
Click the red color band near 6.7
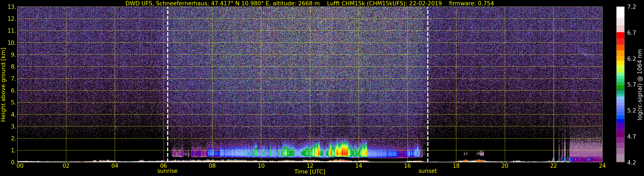(x=620, y=36)
